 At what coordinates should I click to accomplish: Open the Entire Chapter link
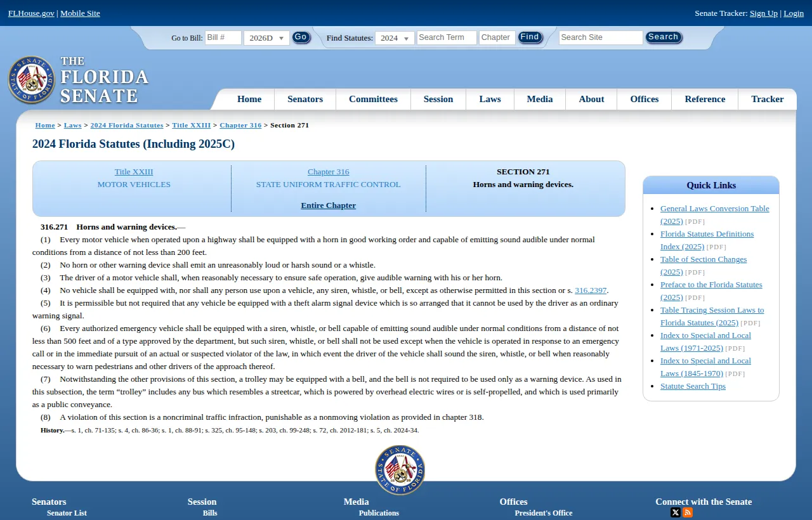coord(328,205)
